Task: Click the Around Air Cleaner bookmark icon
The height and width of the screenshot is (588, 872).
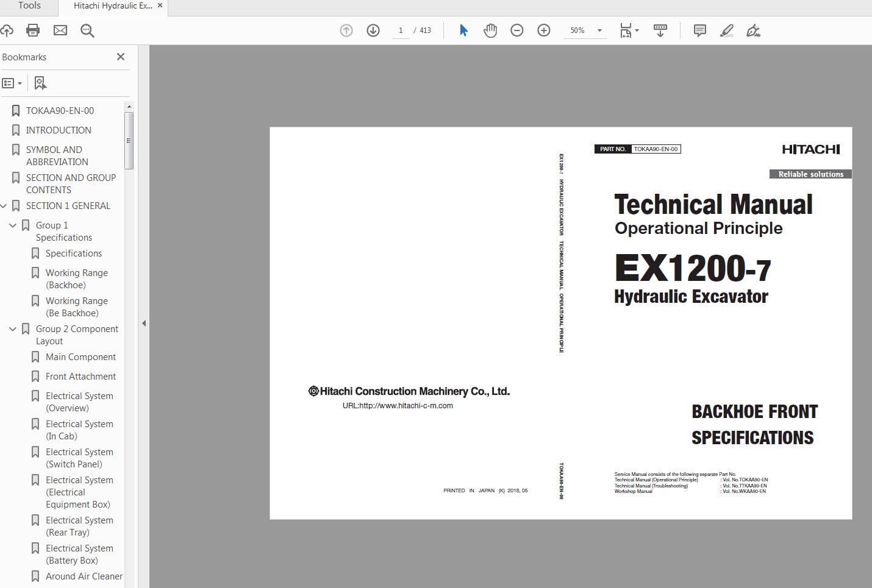Action: coord(35,576)
